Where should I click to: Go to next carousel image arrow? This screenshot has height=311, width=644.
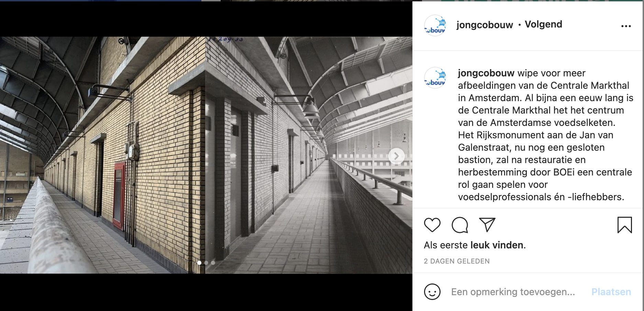click(396, 156)
